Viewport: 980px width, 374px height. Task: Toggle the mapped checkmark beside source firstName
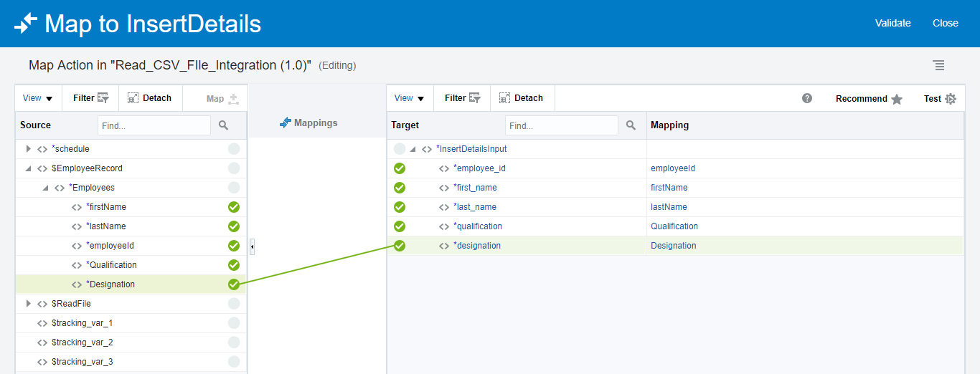tap(233, 207)
